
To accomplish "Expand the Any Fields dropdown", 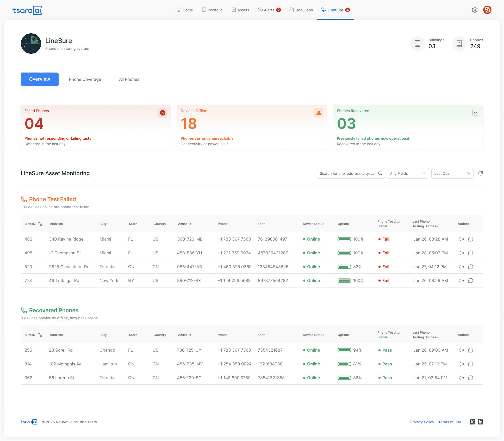I will [408, 173].
